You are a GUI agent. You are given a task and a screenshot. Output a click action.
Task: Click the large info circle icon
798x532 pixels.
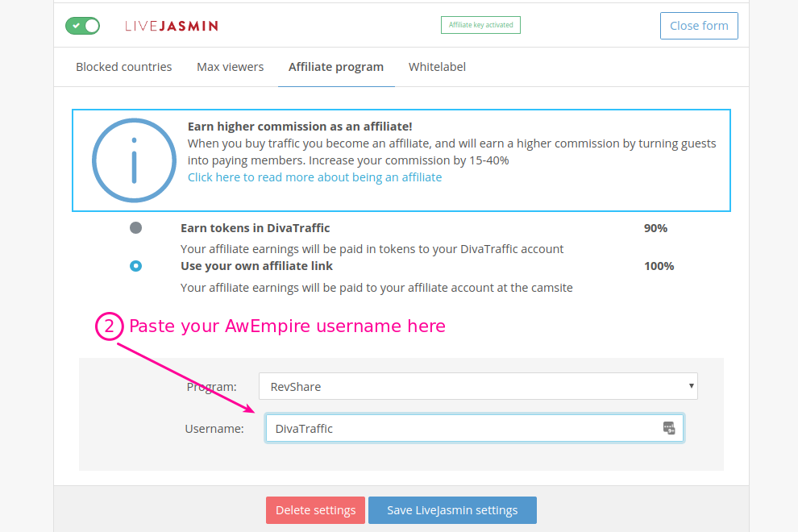pos(134,160)
